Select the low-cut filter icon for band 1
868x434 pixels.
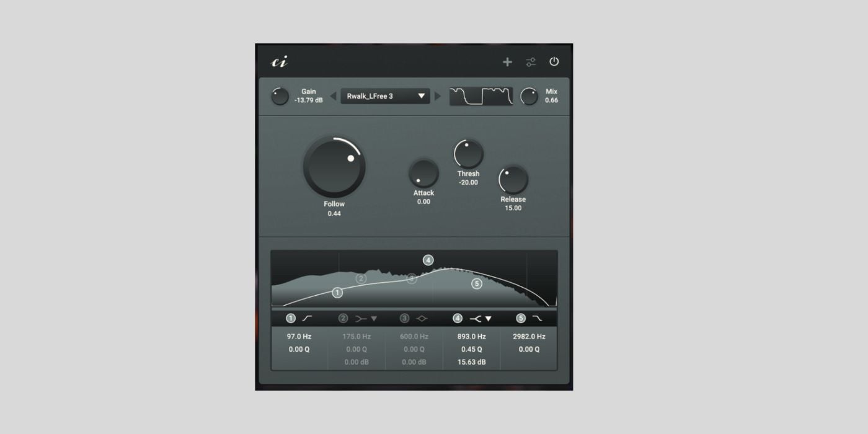coord(306,319)
